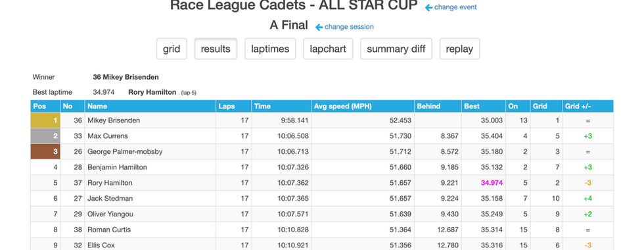Image resolution: width=644 pixels, height=250 pixels.
Task: Click the magenta 34.974 best lap
Action: point(492,183)
